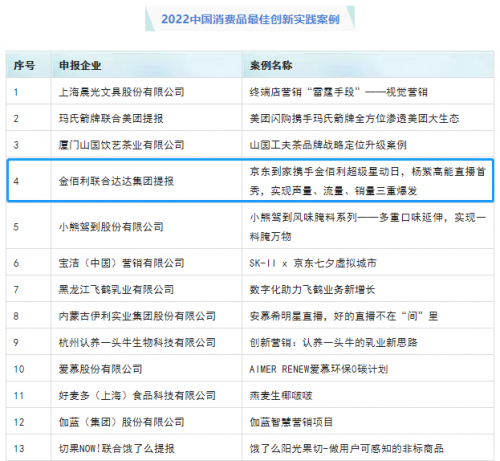This screenshot has height=461, width=500.
Task: Click highlighted row 金佰利联合达达集团提报
Action: click(250, 180)
